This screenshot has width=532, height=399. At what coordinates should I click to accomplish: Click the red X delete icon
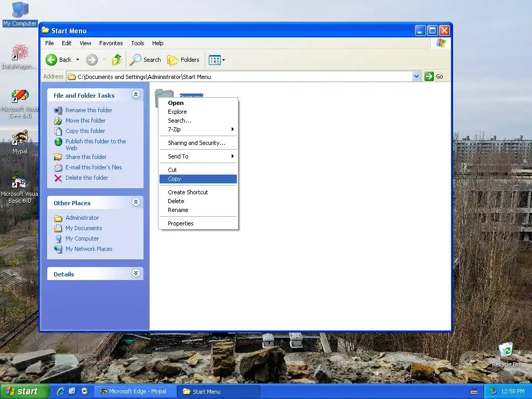point(58,178)
